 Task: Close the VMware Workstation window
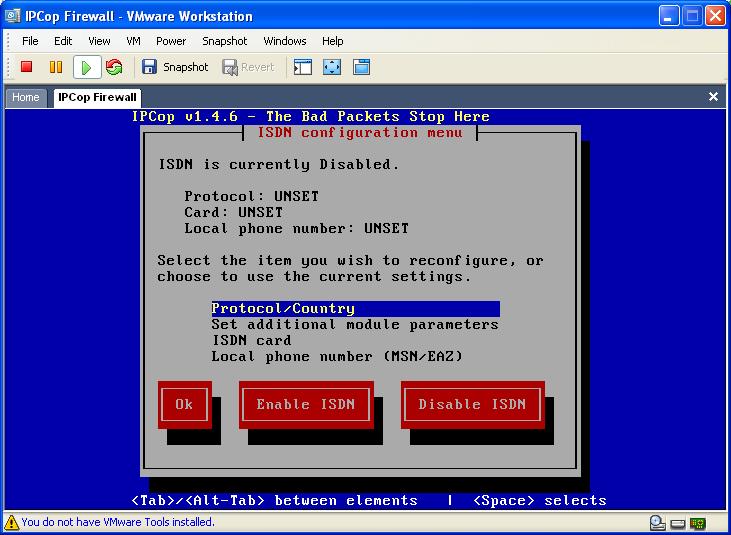(x=715, y=16)
